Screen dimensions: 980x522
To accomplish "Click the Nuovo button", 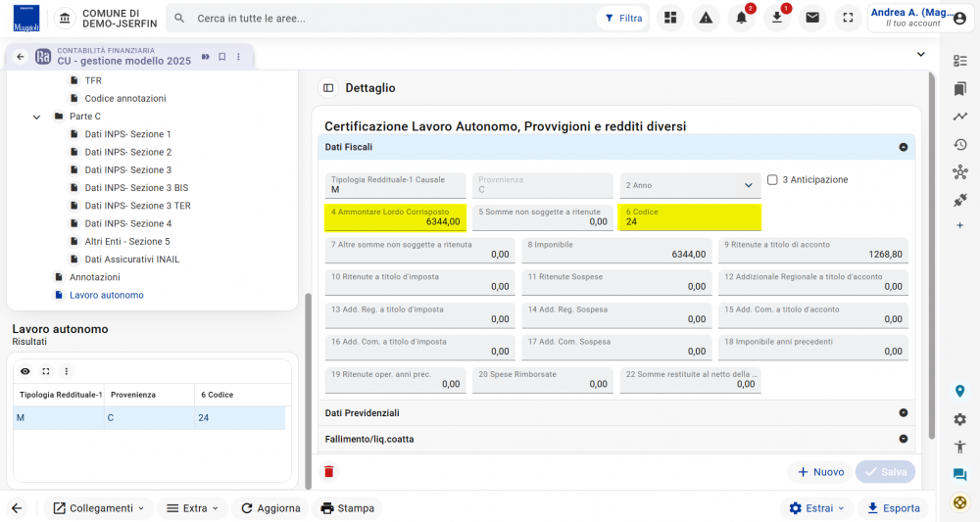I will click(820, 472).
